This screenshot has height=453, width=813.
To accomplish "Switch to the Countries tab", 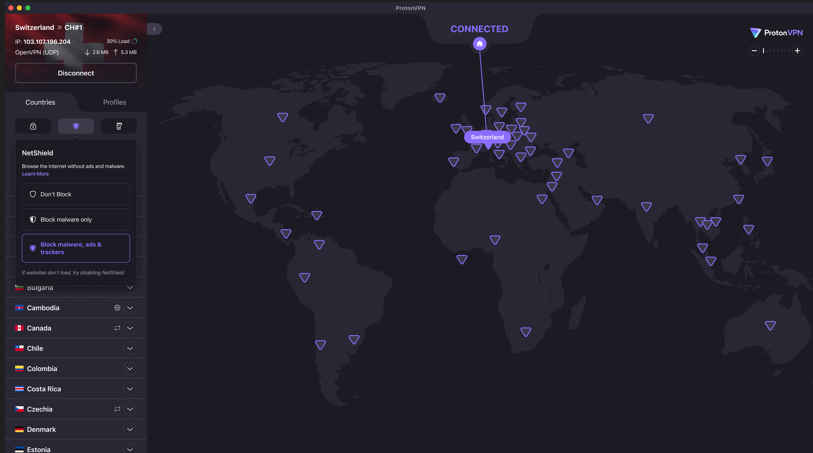I will 40,102.
